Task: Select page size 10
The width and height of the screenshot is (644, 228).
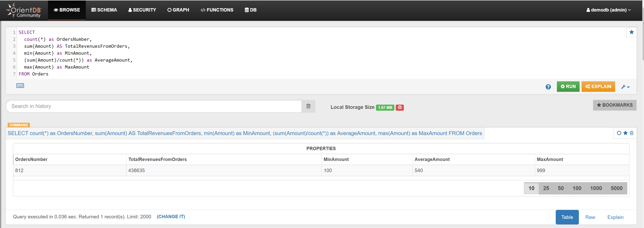Action: click(x=531, y=188)
